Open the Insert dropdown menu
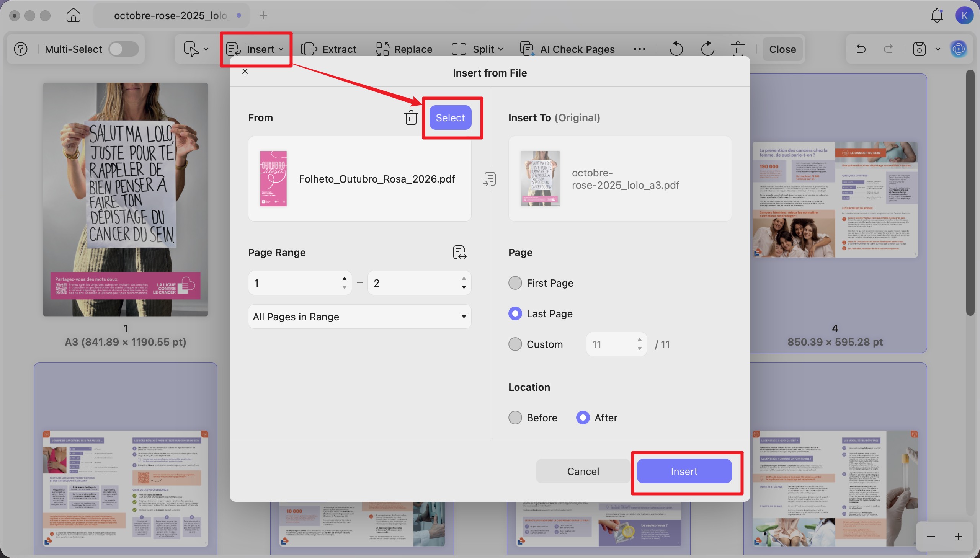Viewport: 980px width, 558px height. coord(255,49)
